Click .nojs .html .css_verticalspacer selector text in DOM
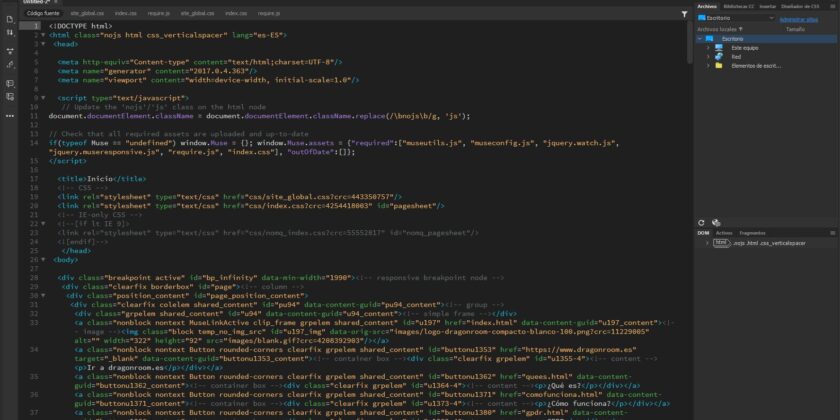 pyautogui.click(x=769, y=243)
